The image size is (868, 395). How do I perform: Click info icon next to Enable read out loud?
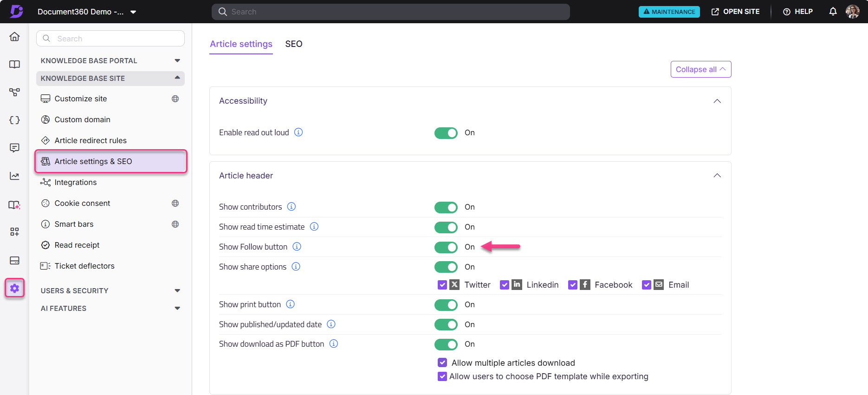[x=298, y=132]
